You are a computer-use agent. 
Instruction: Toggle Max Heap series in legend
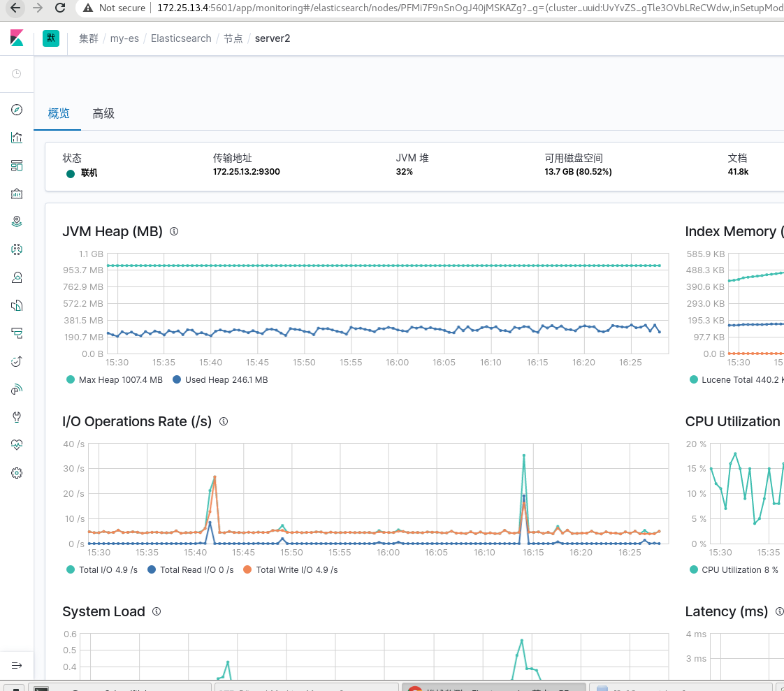tap(115, 380)
